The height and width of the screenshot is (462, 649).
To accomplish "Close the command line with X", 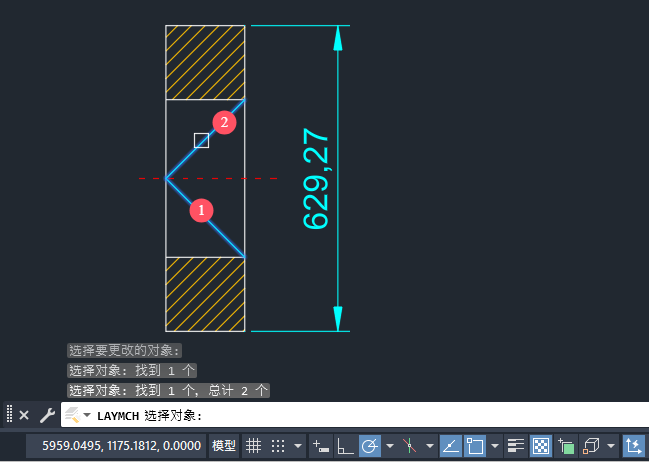I will 24,415.
